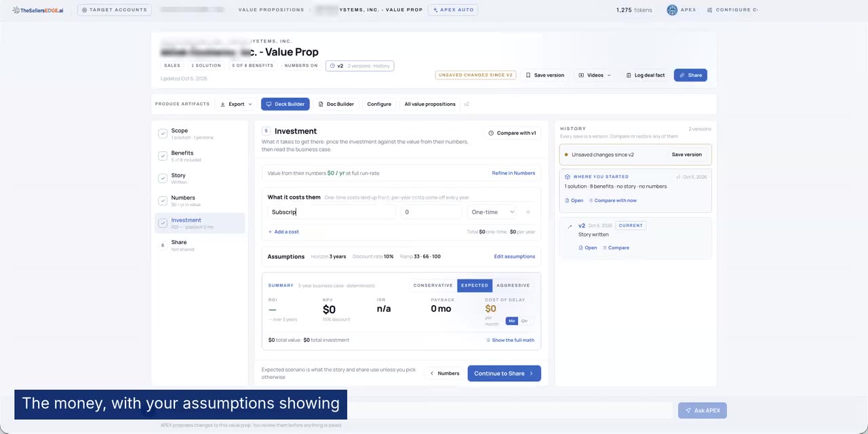The image size is (868, 434).
Task: Click the Doc Builder document icon
Action: (x=321, y=104)
